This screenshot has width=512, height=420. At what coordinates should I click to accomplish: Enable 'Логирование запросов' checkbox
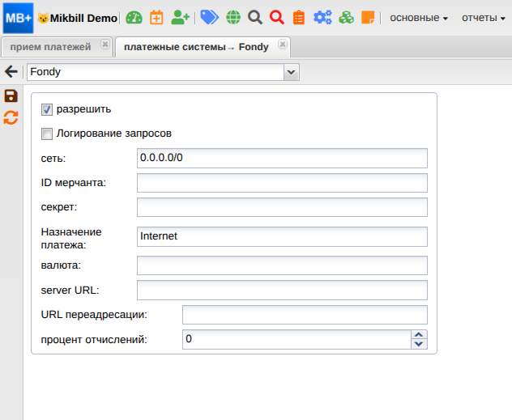[47, 134]
